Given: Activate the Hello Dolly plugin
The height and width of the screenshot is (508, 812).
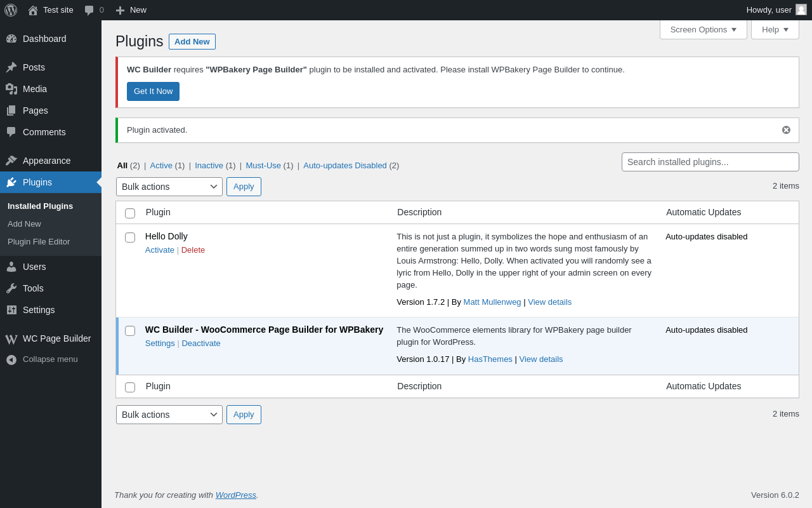Looking at the screenshot, I should (x=160, y=250).
